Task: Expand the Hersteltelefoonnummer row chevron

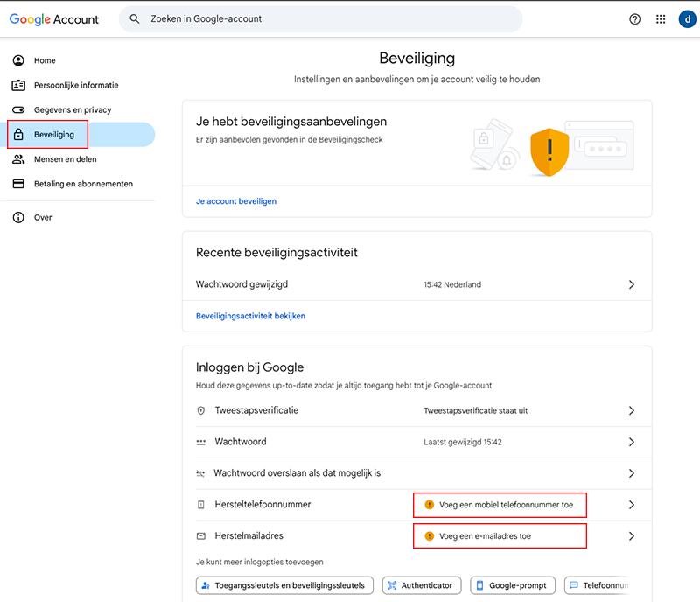Action: [632, 505]
